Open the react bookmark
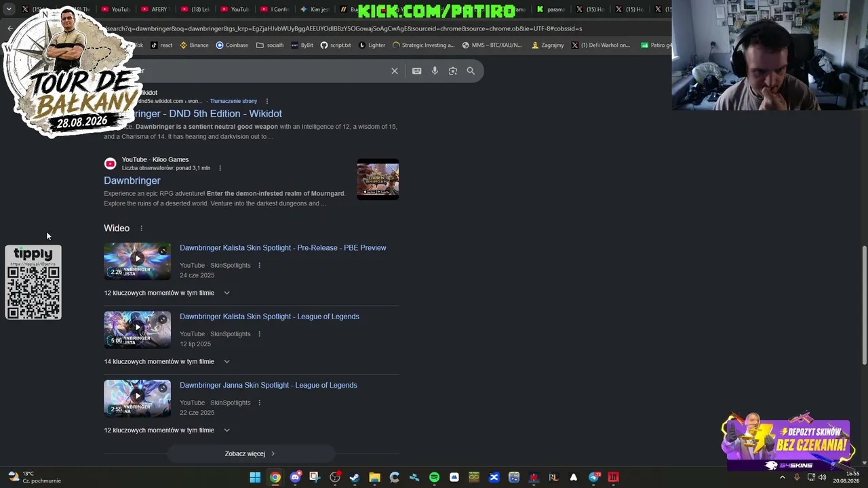Screen dimensions: 868x488 click(161, 45)
